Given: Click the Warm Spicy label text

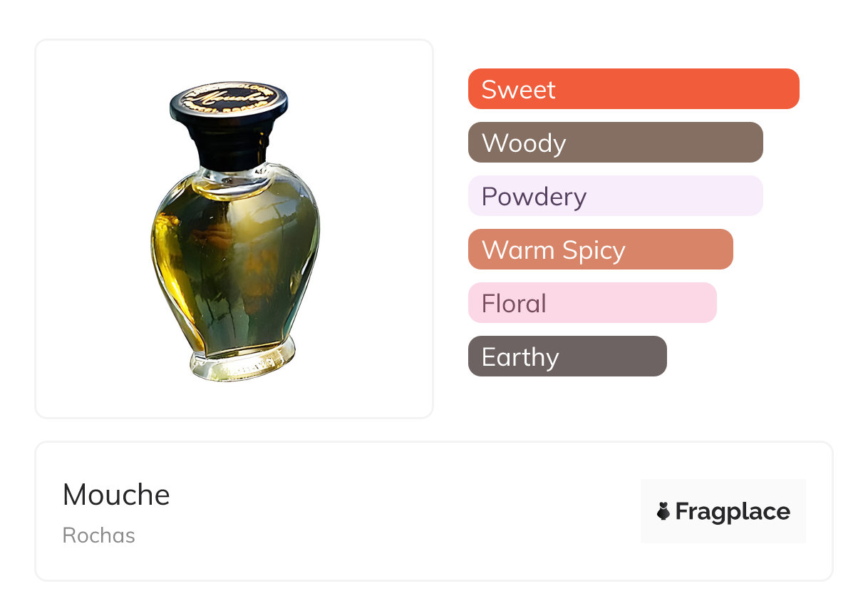Looking at the screenshot, I should click(553, 250).
